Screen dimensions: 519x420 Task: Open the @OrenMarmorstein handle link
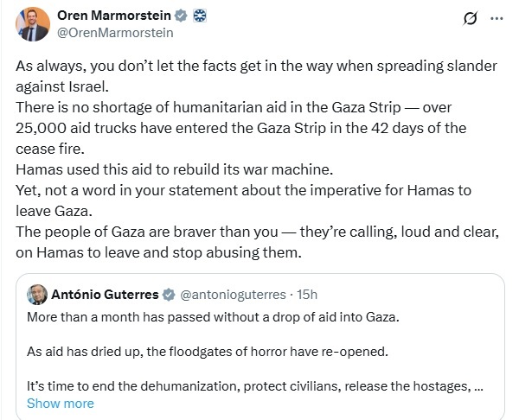[x=115, y=33]
